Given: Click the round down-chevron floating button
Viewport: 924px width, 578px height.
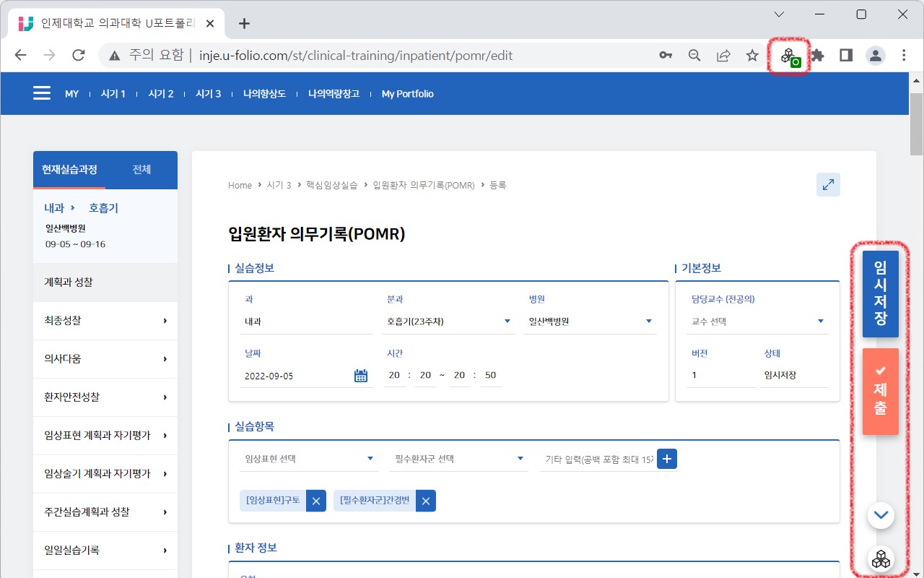Looking at the screenshot, I should point(880,515).
